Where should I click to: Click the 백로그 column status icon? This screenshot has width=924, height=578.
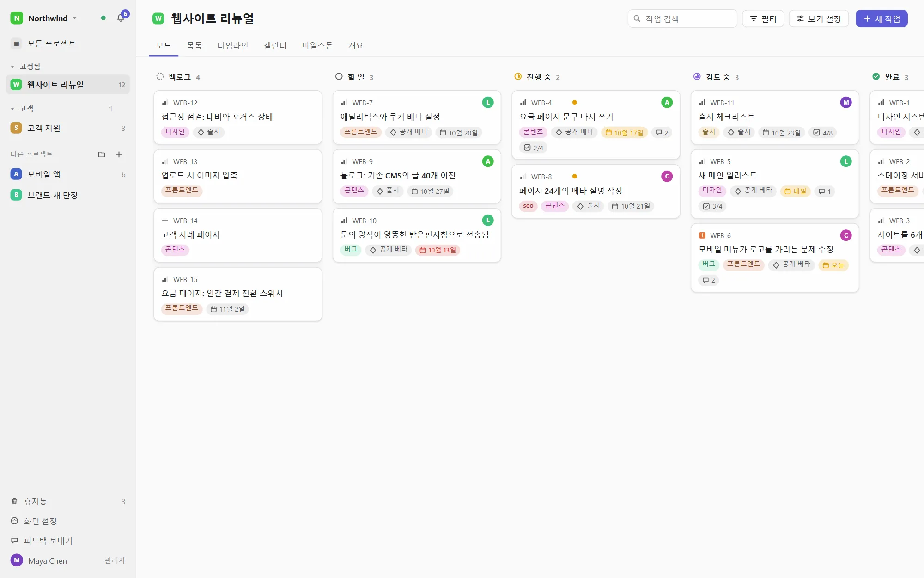pos(160,76)
